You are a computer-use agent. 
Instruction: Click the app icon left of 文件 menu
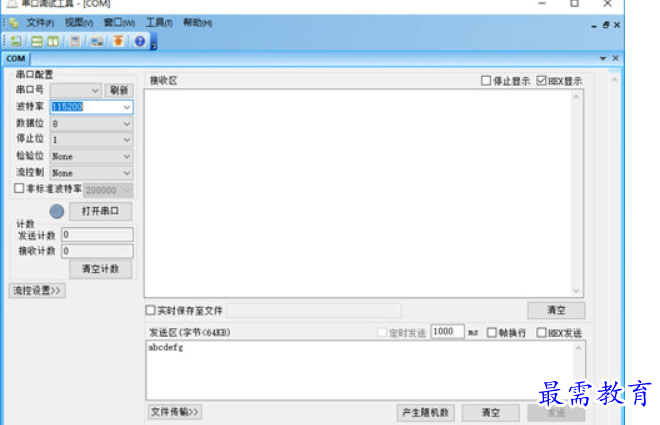tap(14, 23)
